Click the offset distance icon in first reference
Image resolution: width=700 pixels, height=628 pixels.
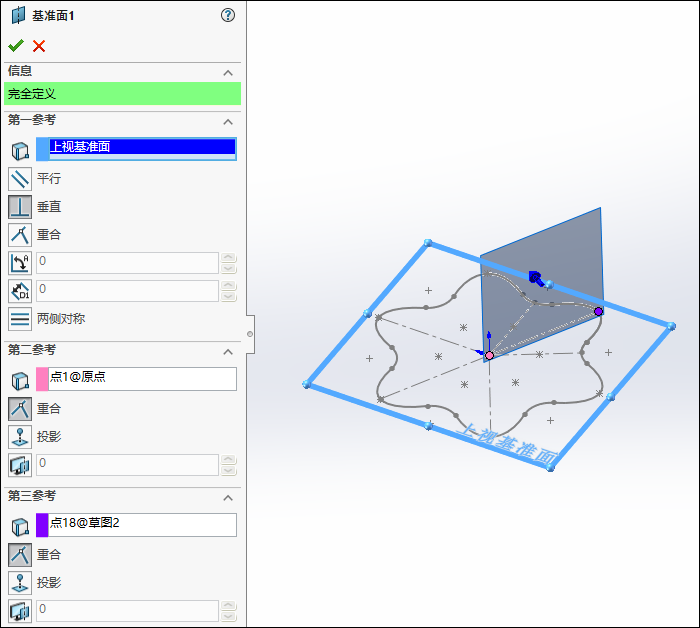point(20,291)
